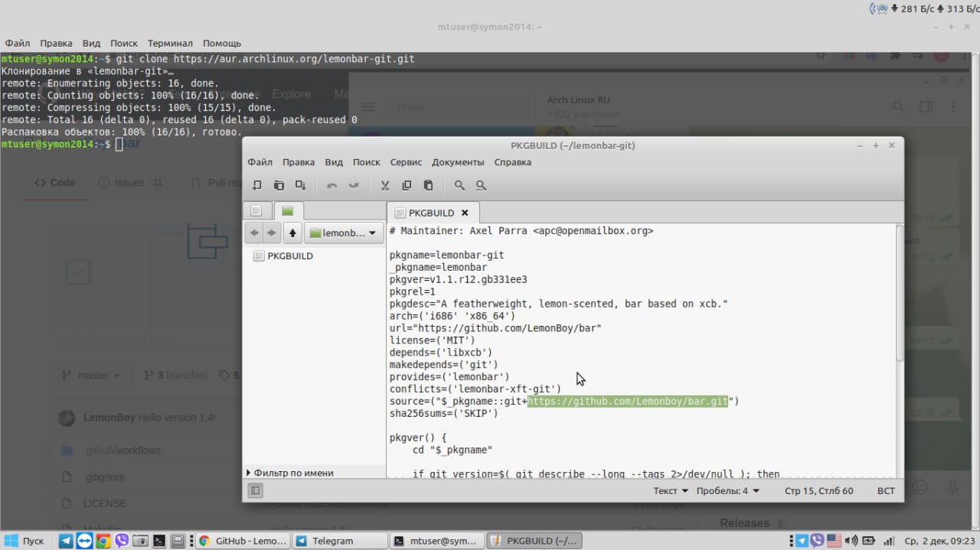
Task: Click the pkgname=lemonbar-git line in editor
Action: coord(446,255)
